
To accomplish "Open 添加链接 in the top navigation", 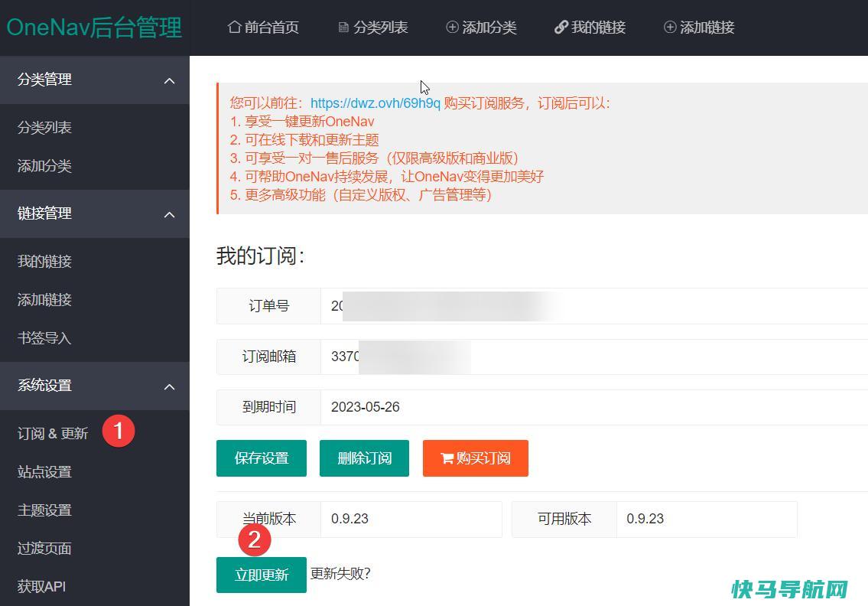I will tap(699, 27).
